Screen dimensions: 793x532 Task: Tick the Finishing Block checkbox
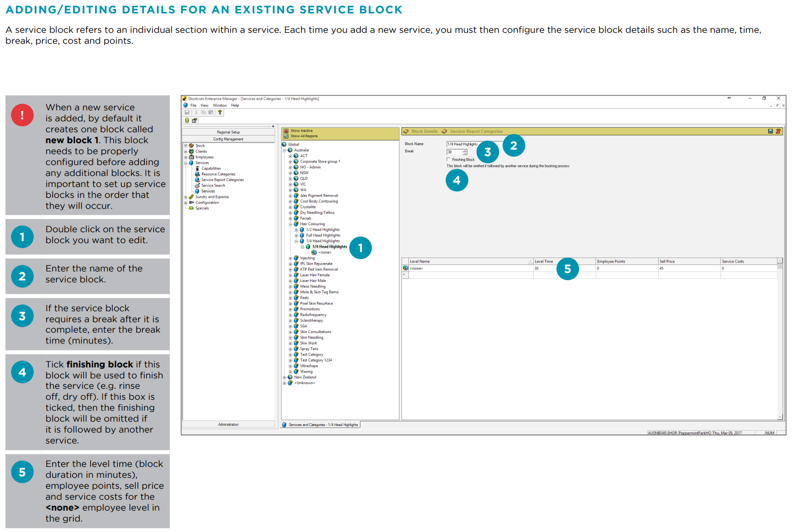click(x=449, y=160)
